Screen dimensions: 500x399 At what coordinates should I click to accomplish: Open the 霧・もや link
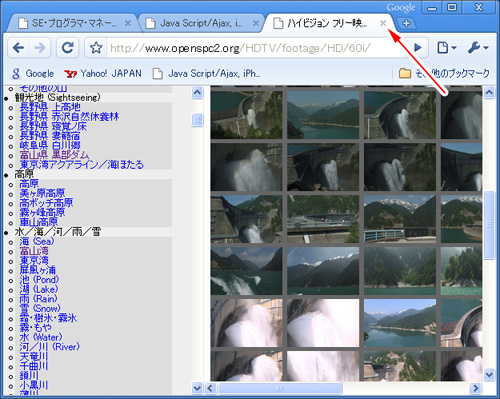pyautogui.click(x=36, y=328)
